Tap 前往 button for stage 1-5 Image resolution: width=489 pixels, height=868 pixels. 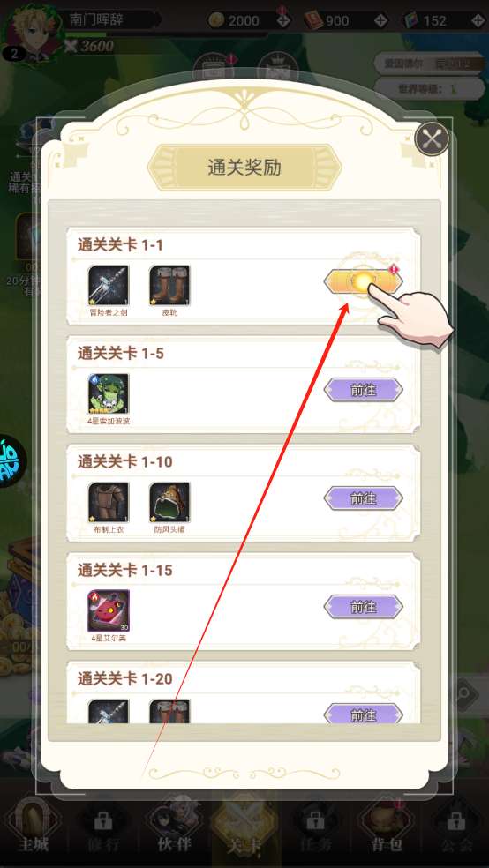[364, 390]
